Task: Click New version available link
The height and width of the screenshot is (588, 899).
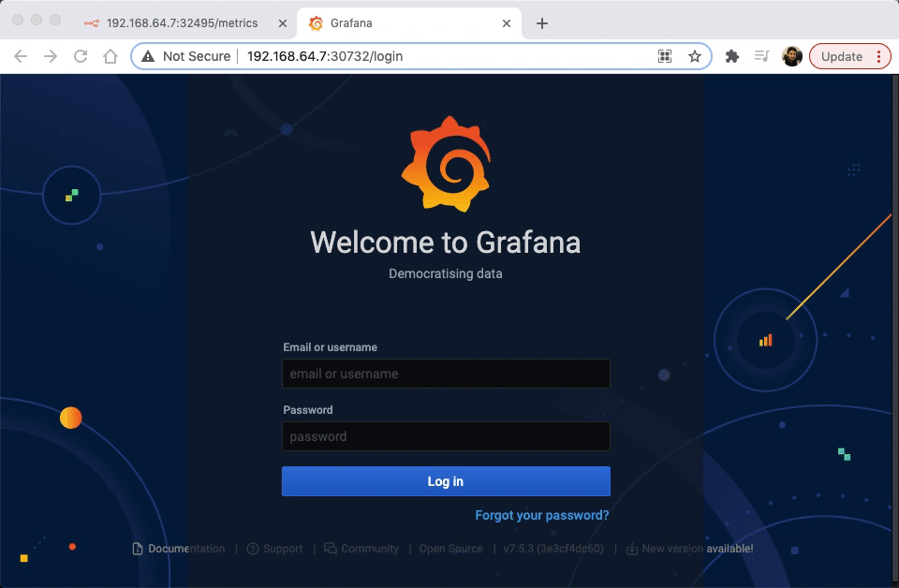Action: tap(697, 549)
